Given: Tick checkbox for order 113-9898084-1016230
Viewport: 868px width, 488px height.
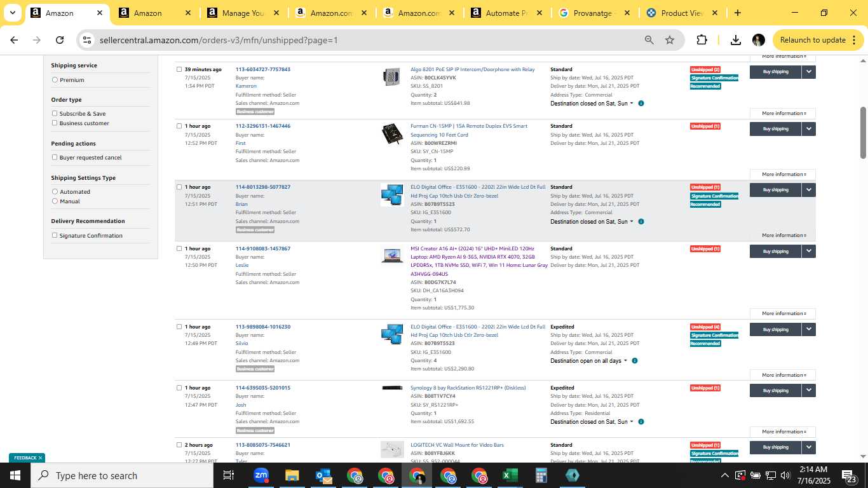Looking at the screenshot, I should coord(179,327).
